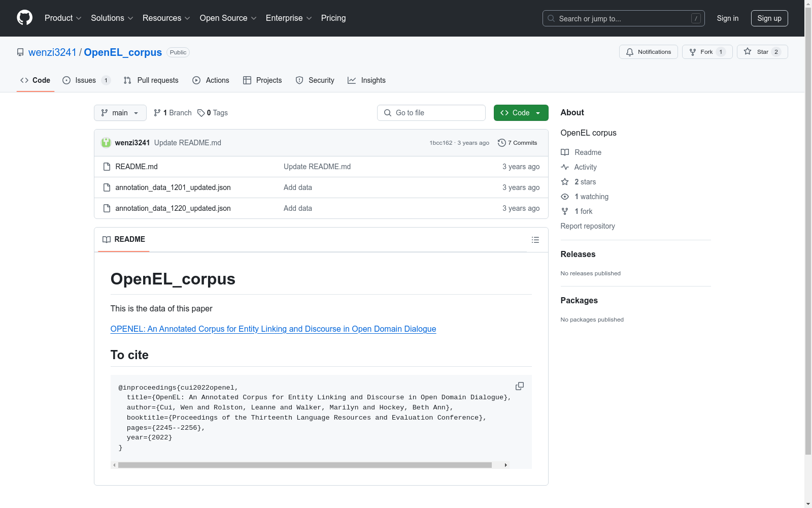Click the pulse icon beside Activity
Screen dimensions: 812x508
click(x=565, y=167)
